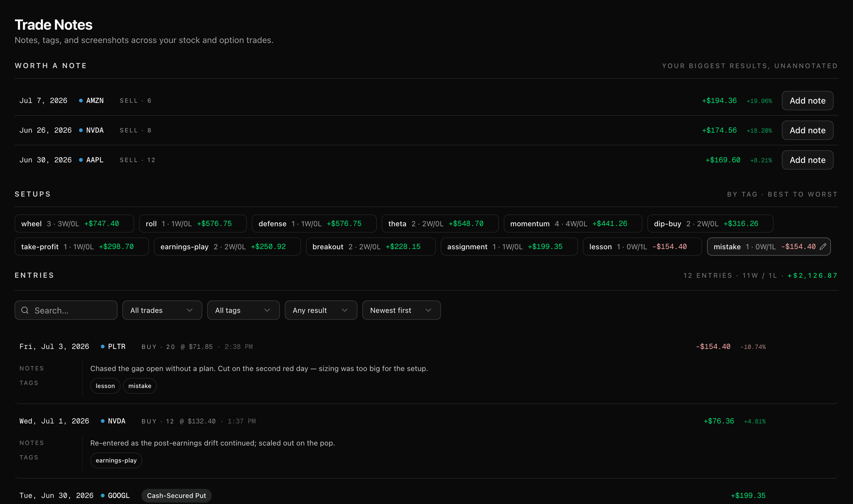
Task: Open the GOOGL Jun 30 entry row
Action: click(x=426, y=496)
